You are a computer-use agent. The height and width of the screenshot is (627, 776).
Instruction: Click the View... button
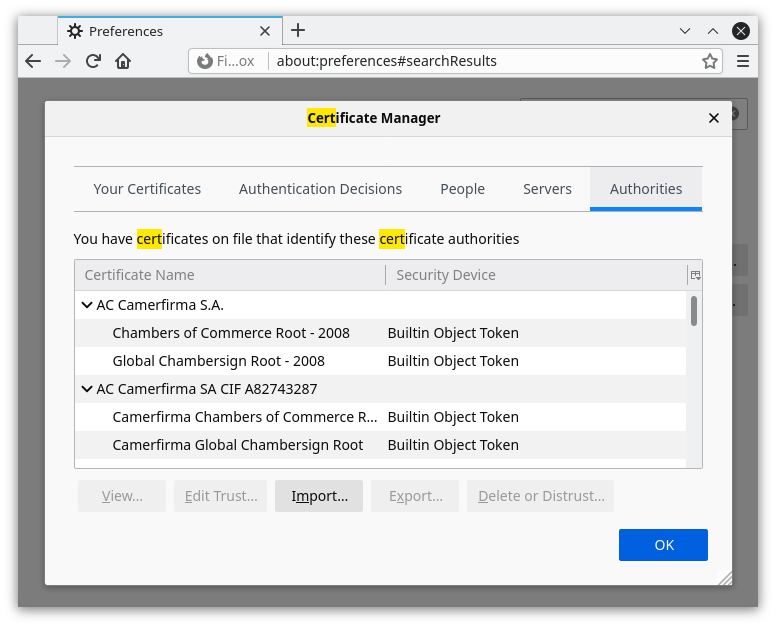[x=122, y=496]
